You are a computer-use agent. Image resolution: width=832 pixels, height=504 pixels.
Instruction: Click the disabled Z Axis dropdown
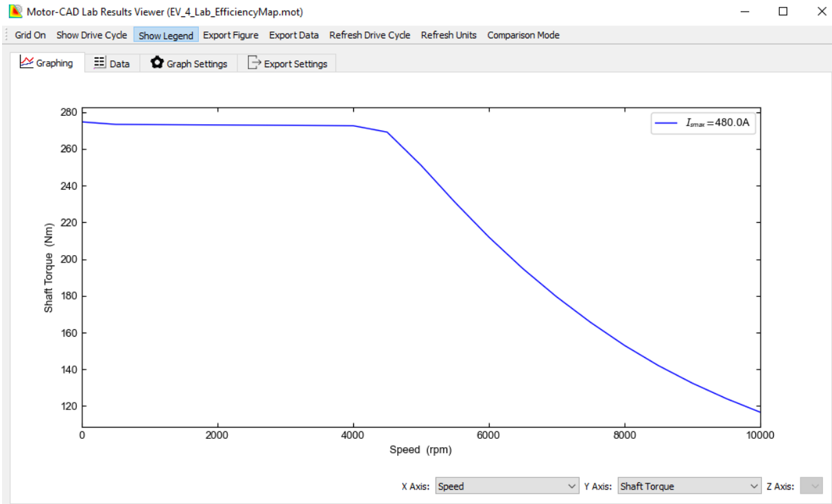coord(811,486)
